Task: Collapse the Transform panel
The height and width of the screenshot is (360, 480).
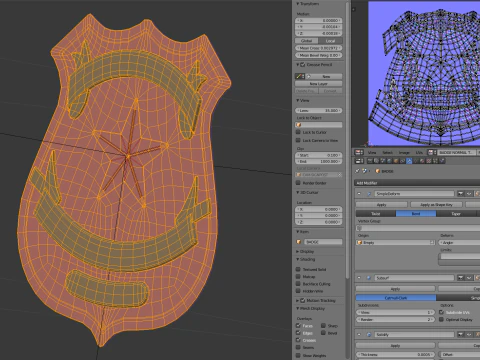Action: point(298,4)
